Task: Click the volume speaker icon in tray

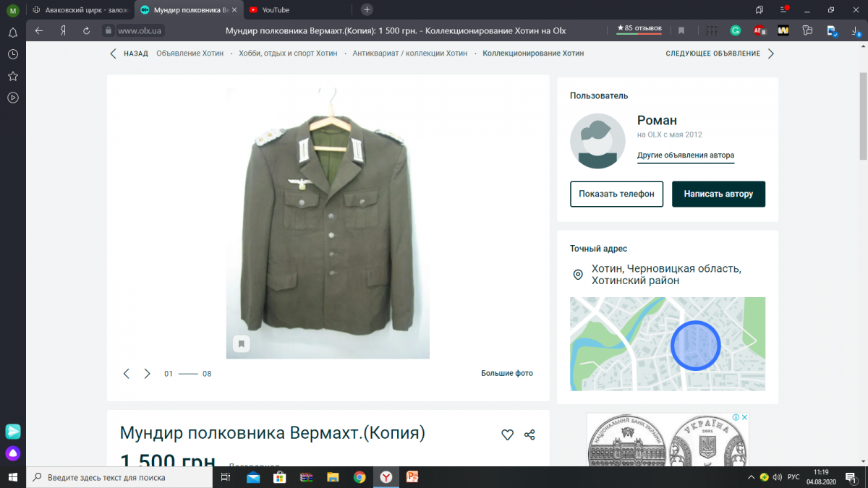Action: coord(777,477)
